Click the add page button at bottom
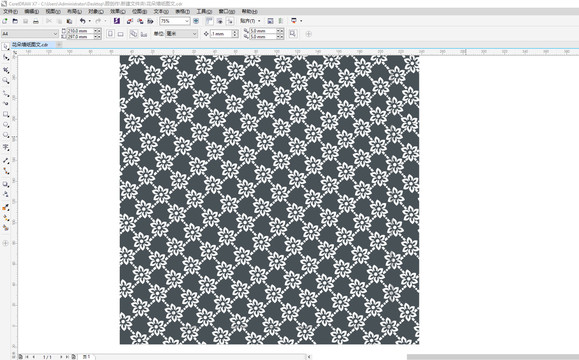This screenshot has width=579, height=360. coord(73,357)
